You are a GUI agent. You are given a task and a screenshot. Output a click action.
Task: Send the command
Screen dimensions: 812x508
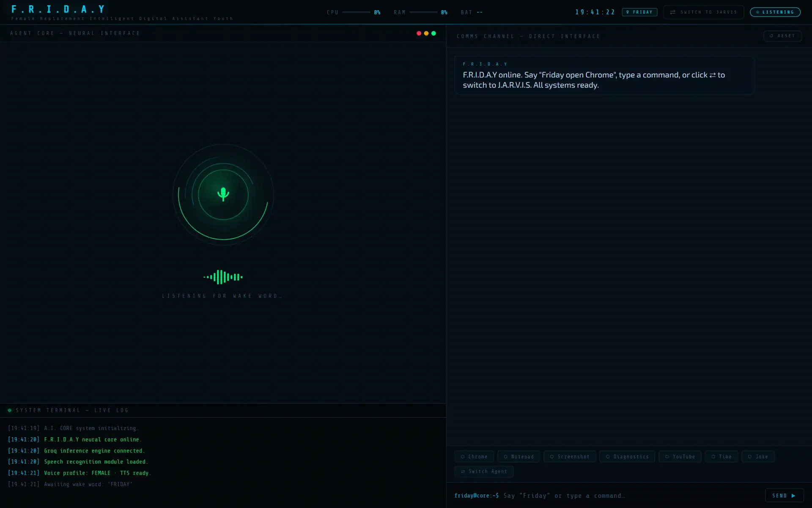(x=784, y=496)
